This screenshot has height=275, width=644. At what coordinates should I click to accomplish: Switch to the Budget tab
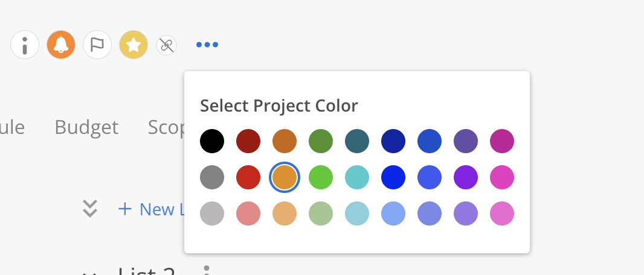[x=86, y=127]
